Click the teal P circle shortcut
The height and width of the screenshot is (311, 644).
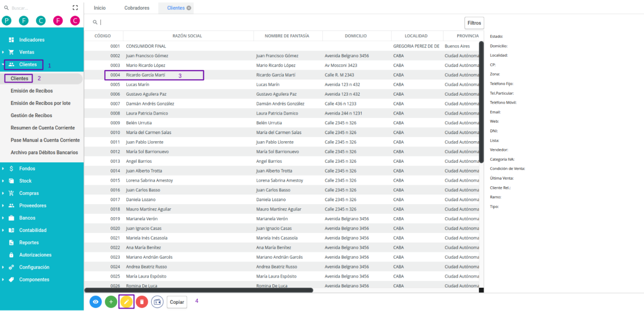tap(7, 21)
